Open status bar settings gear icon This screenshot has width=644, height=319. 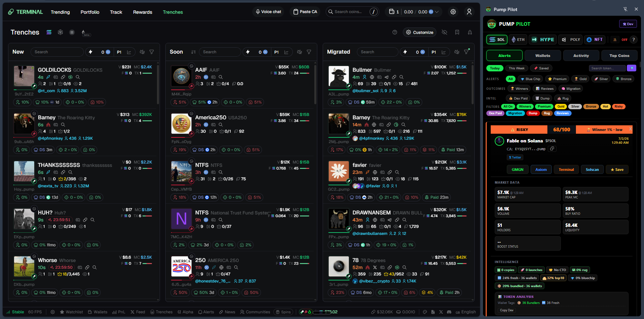53,312
